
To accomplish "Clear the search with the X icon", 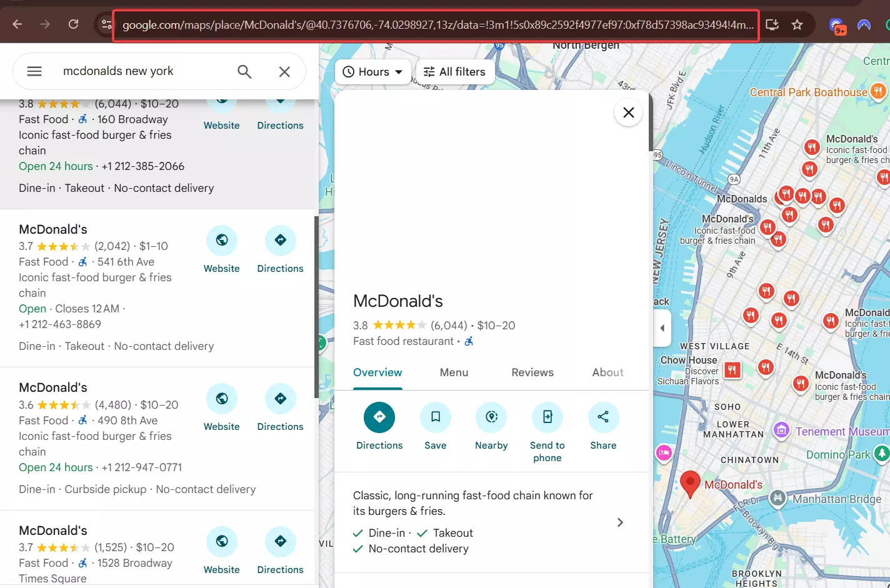I will [284, 72].
